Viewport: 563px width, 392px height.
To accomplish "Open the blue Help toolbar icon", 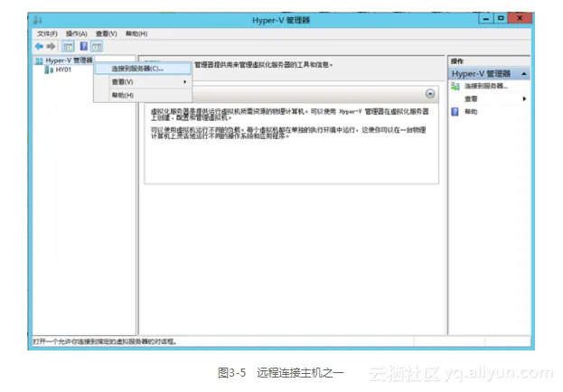I will point(84,46).
